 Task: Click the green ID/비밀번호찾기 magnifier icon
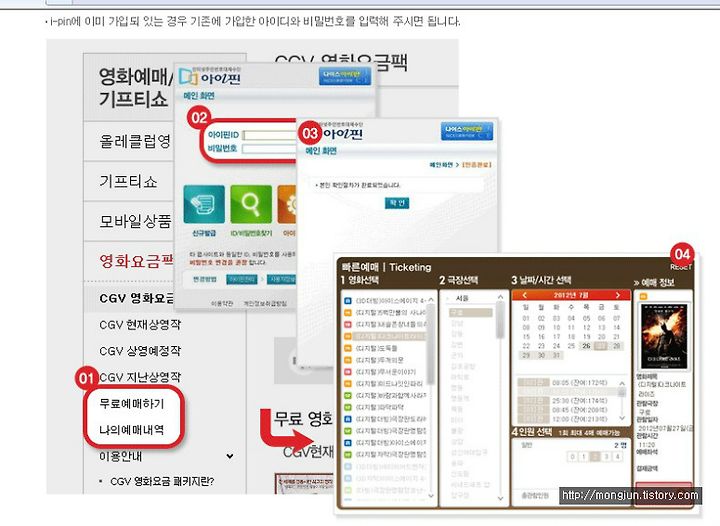coord(251,204)
